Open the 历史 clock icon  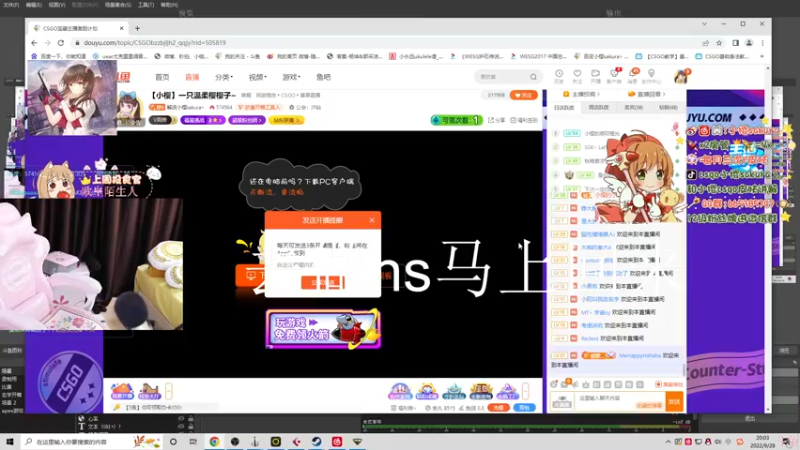[x=559, y=76]
